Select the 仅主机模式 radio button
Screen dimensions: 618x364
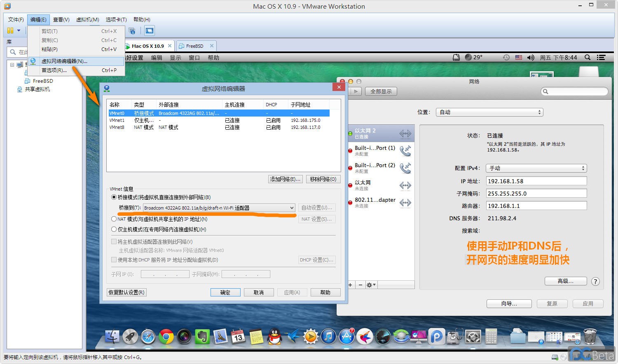[x=114, y=229]
